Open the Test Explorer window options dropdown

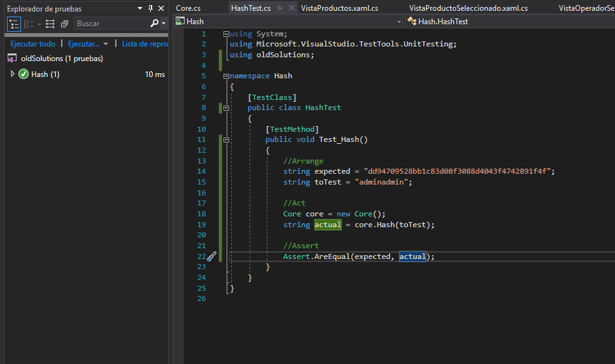140,8
